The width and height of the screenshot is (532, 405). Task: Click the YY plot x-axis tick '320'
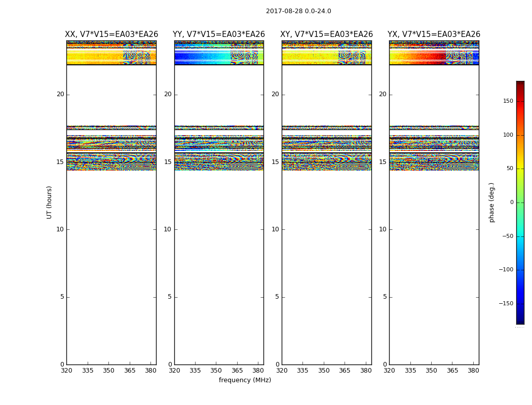pos(174,371)
